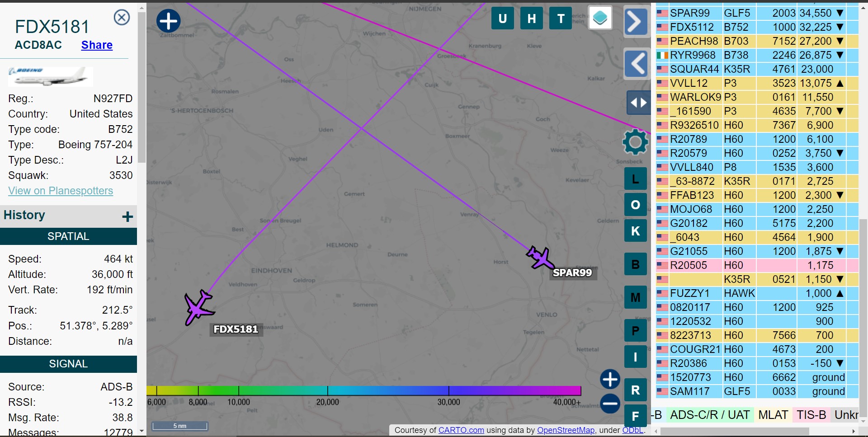Select VVLL840 row in aircraft table
This screenshot has height=437, width=868.
coord(757,167)
